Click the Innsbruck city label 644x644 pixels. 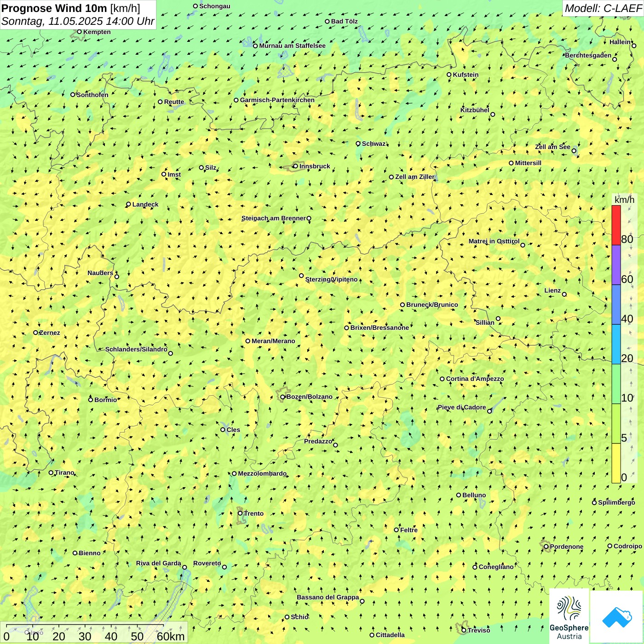[315, 166]
